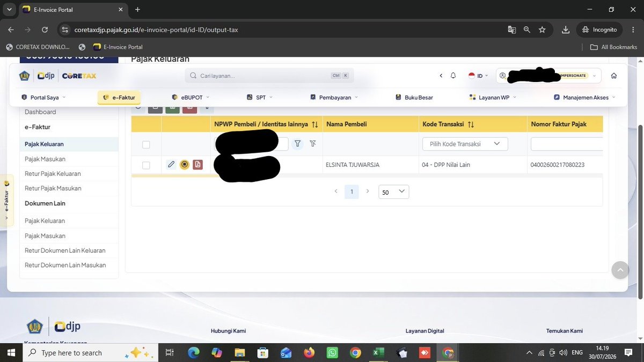Click the Incognito profile button

pos(600,29)
